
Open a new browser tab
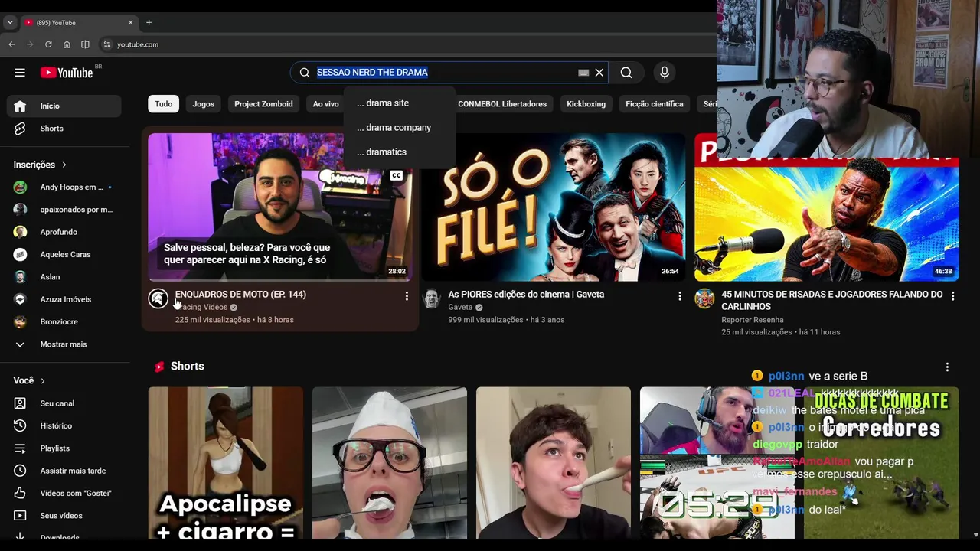point(149,23)
